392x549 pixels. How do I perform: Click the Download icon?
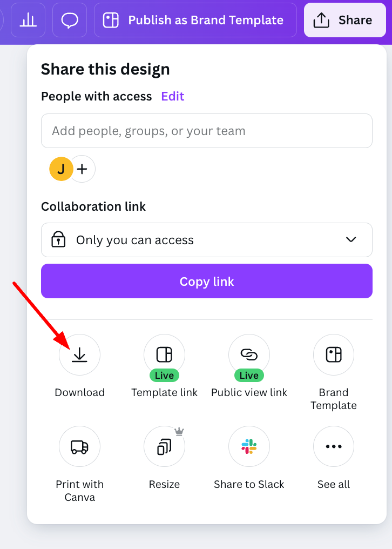click(x=79, y=354)
